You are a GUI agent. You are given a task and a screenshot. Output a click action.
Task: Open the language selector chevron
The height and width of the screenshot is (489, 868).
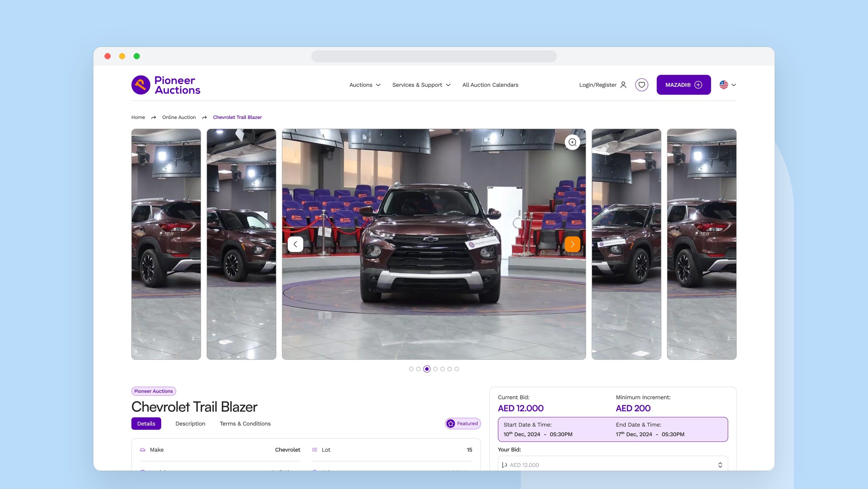734,85
